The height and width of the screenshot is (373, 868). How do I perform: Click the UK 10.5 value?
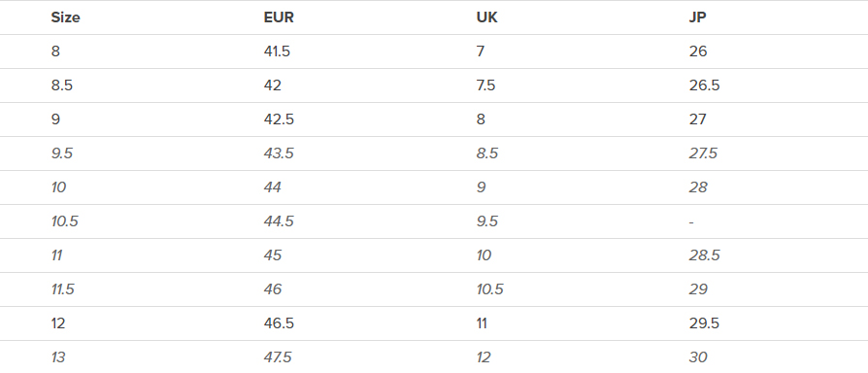(490, 289)
